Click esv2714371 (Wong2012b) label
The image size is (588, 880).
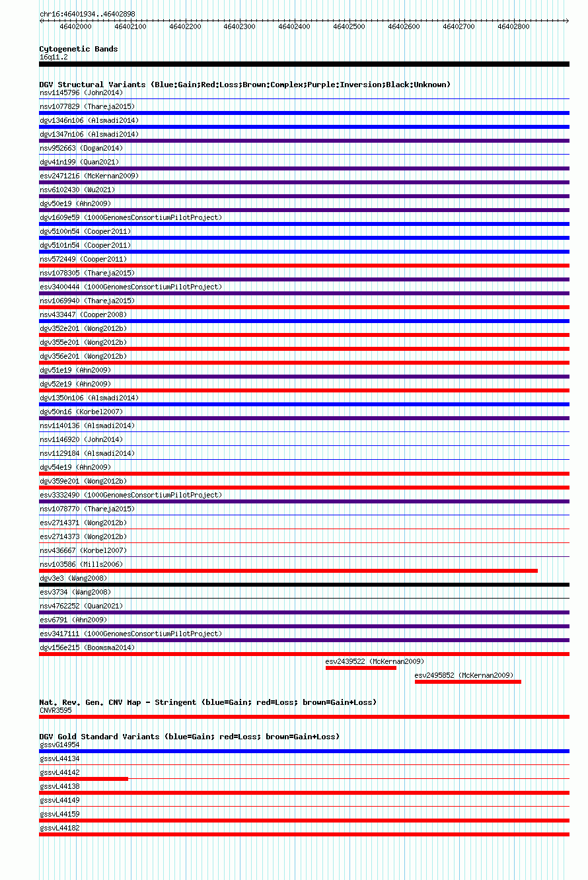tap(83, 523)
